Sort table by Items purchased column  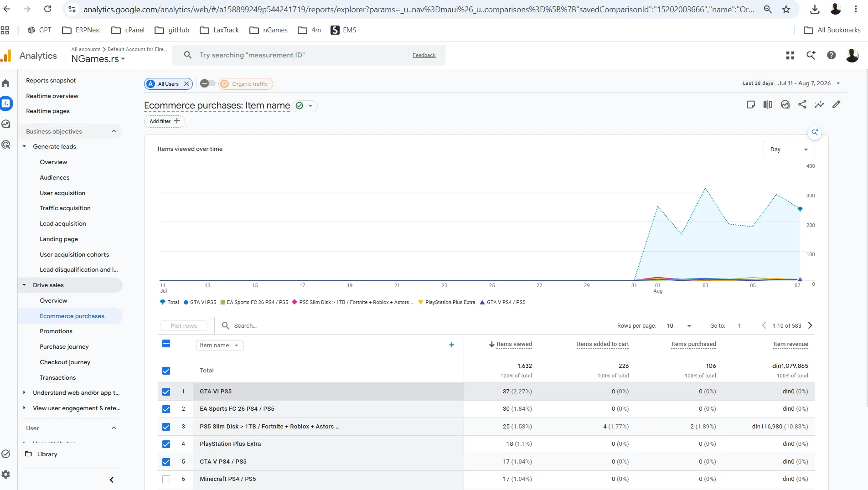tap(693, 344)
